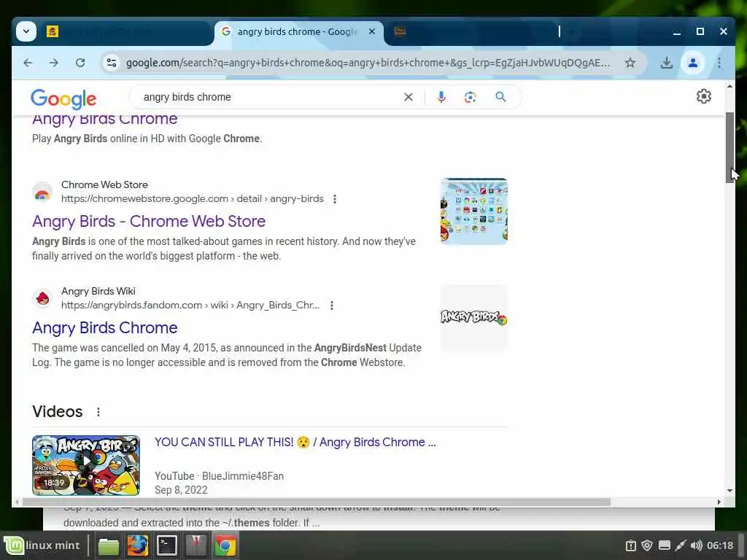Close the angry birds chrome tab

pyautogui.click(x=372, y=31)
